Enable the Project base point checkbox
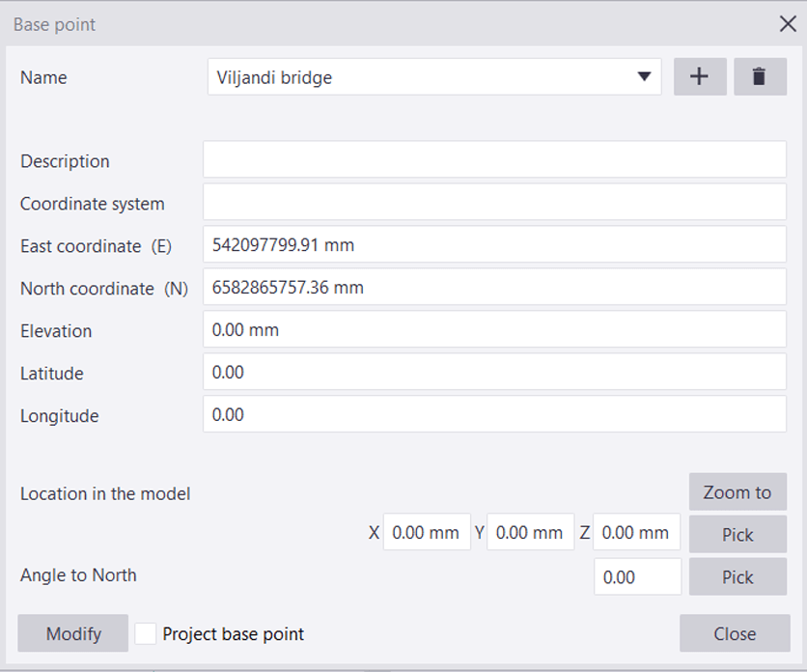Image resolution: width=807 pixels, height=672 pixels. tap(146, 633)
